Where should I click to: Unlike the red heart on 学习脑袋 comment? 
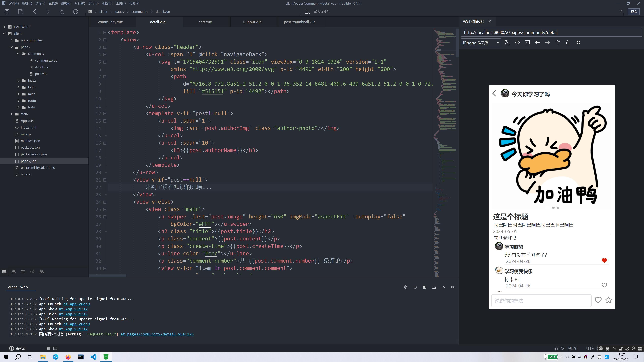604,260
